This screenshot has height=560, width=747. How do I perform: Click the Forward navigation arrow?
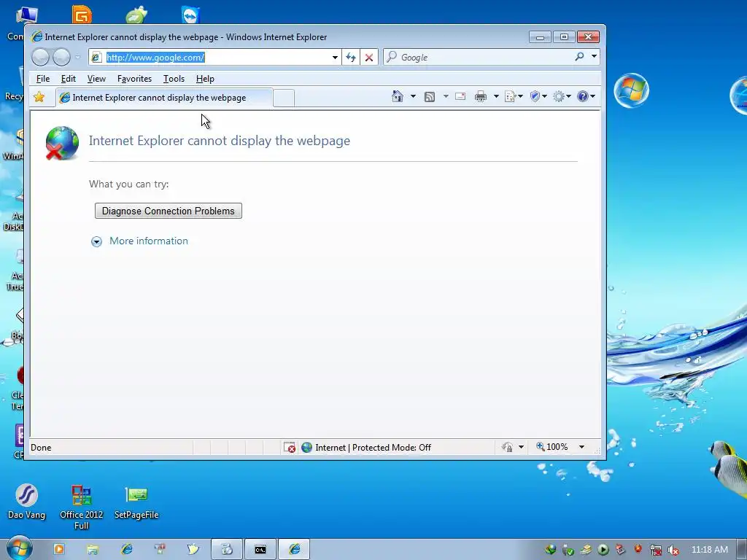[x=61, y=57]
